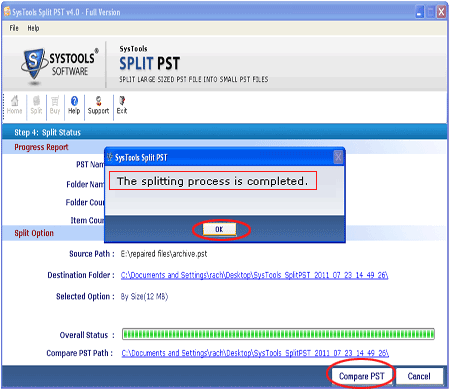Screen dimensions: 450x390
Task: Click the 'The splitting process is completed.' message
Action: pos(213,181)
